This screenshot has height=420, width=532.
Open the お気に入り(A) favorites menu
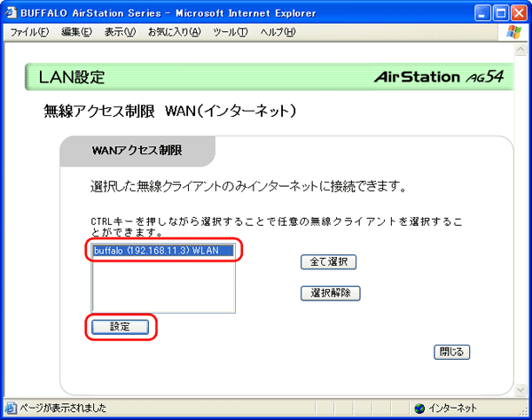[175, 33]
